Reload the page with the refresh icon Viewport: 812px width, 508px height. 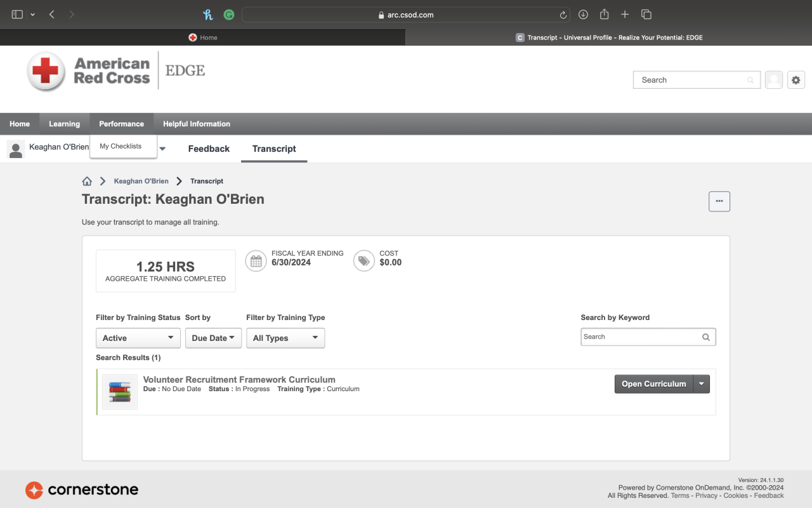[x=563, y=15]
